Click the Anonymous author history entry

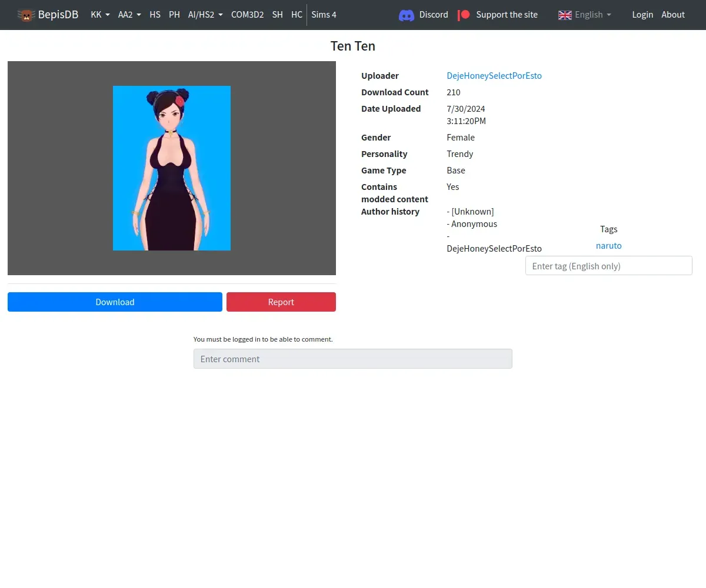472,224
